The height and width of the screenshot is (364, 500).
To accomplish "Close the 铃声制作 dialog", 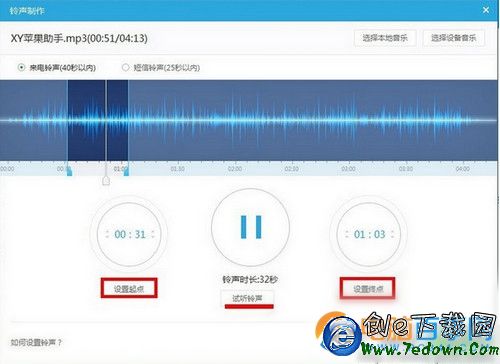I will (x=486, y=10).
